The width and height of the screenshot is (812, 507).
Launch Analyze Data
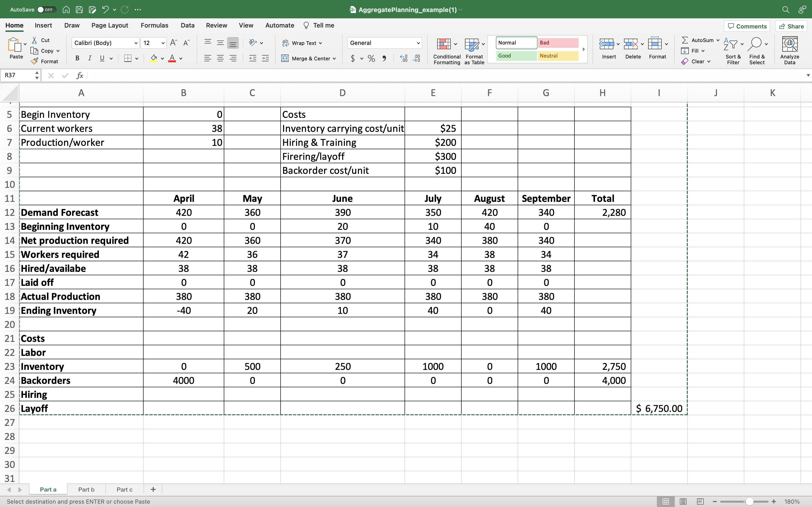[x=790, y=50]
